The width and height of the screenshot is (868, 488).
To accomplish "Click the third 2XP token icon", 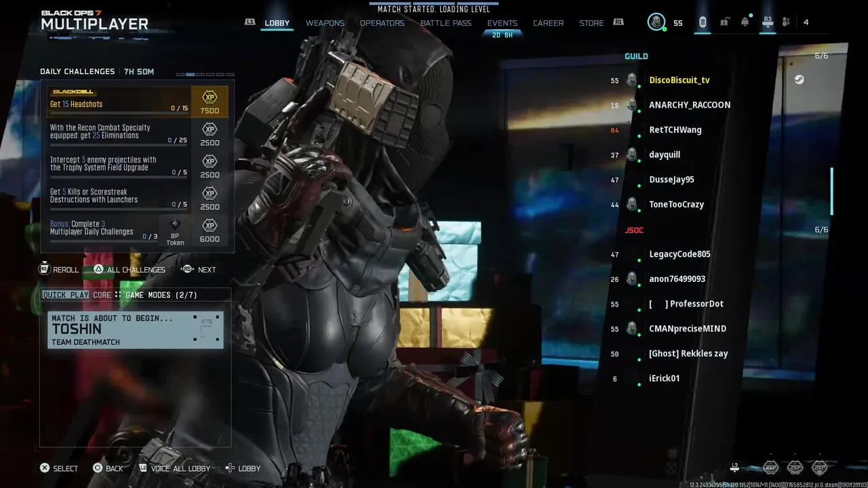I will click(x=819, y=467).
